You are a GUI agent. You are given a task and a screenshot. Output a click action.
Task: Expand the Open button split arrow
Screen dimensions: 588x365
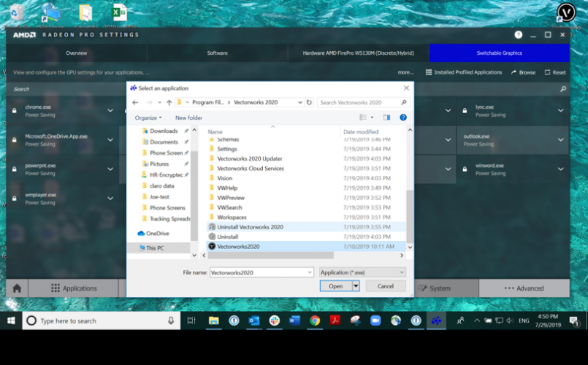coord(356,286)
